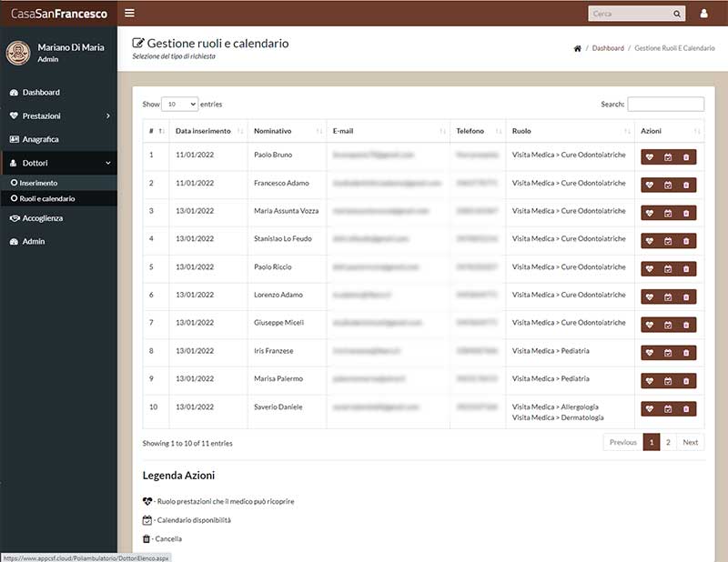Sort table by Ruolo column
Image resolution: width=728 pixels, height=562 pixels.
(x=571, y=131)
